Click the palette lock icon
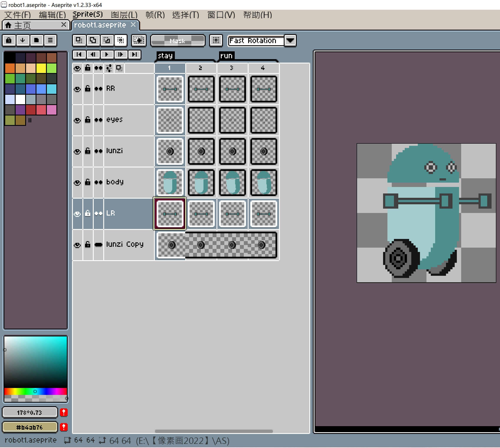Screen dimensions: 500x448 click(x=9, y=40)
